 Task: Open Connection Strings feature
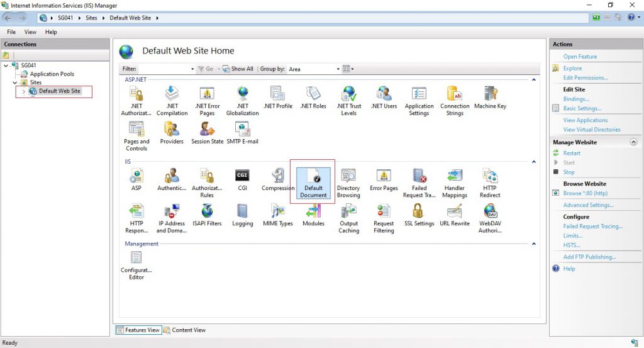point(455,101)
